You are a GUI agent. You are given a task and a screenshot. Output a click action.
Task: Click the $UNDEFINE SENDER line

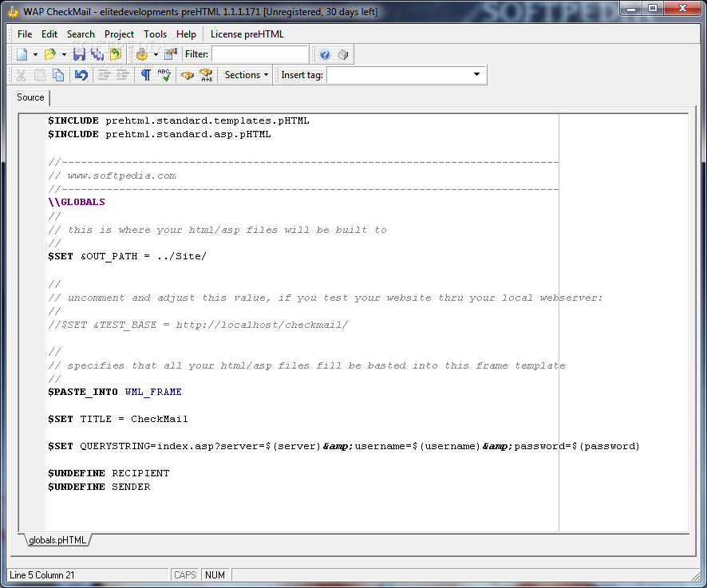click(x=99, y=487)
